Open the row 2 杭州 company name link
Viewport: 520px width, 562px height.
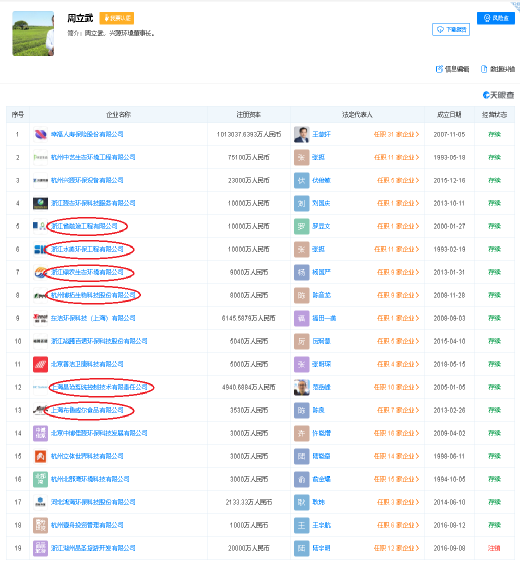click(x=93, y=157)
